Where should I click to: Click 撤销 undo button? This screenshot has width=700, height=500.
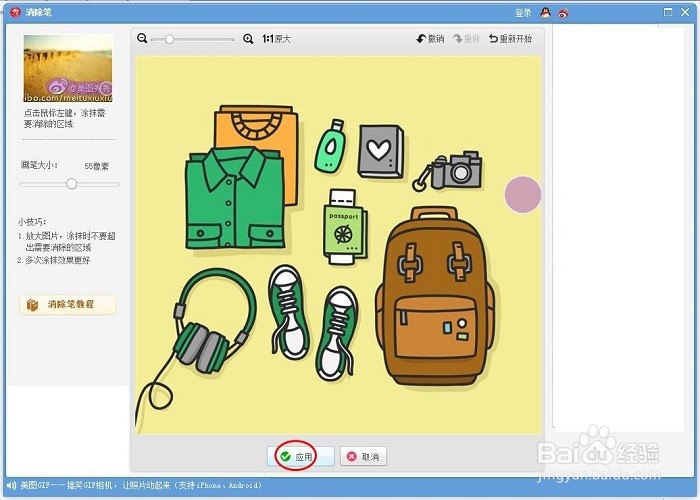coord(430,39)
